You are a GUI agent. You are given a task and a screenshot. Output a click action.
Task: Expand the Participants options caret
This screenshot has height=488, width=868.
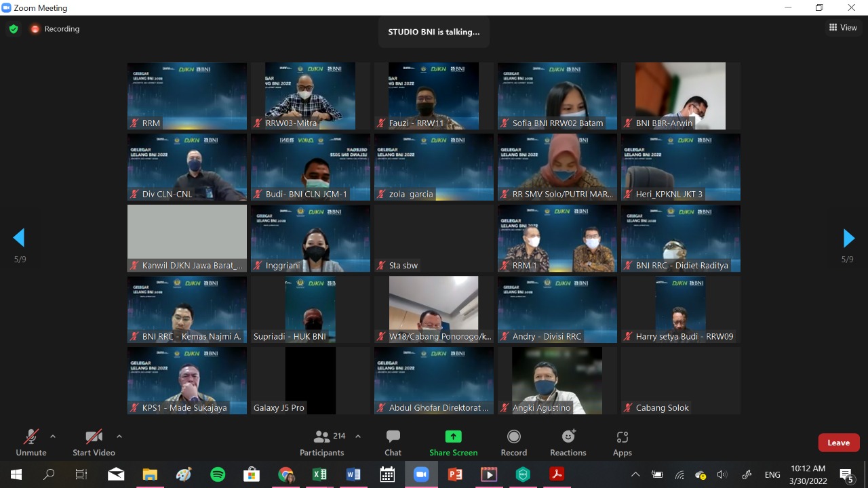(x=358, y=436)
